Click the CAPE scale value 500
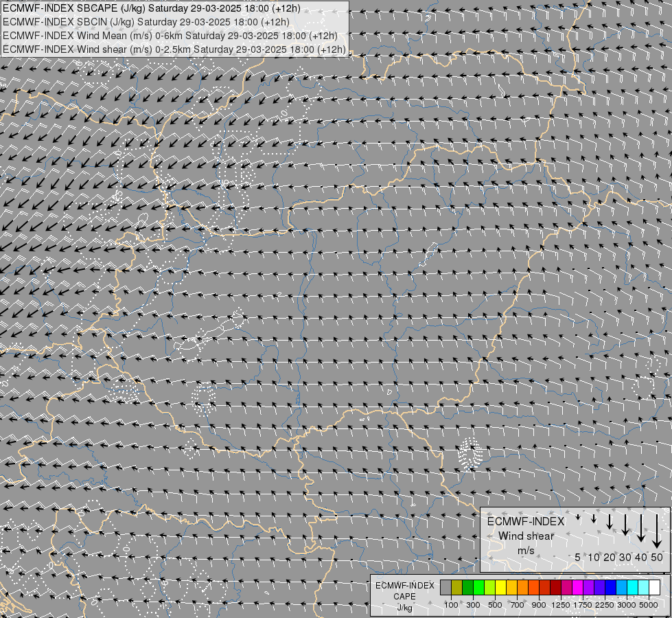672x618 pixels. point(495,605)
